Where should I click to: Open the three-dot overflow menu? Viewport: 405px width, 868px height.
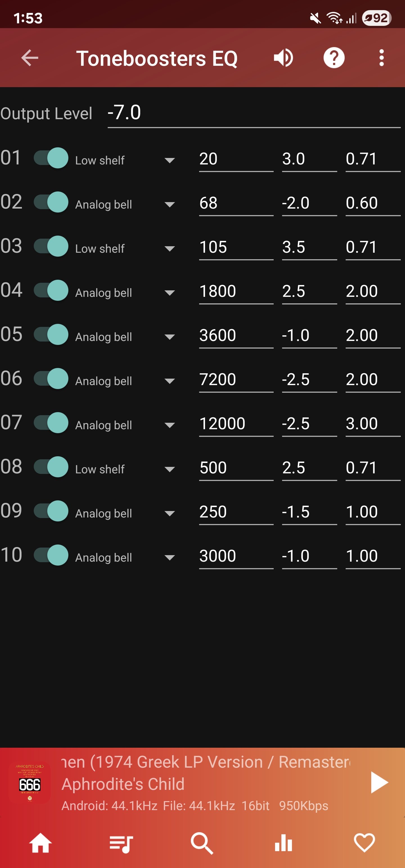(x=381, y=58)
